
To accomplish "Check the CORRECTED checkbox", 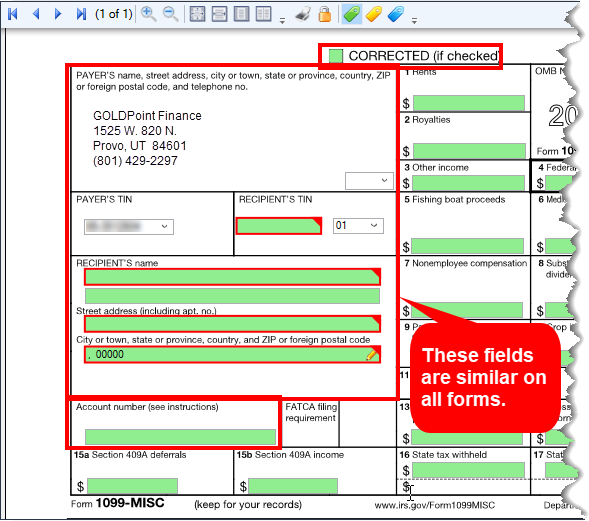I will [x=336, y=56].
